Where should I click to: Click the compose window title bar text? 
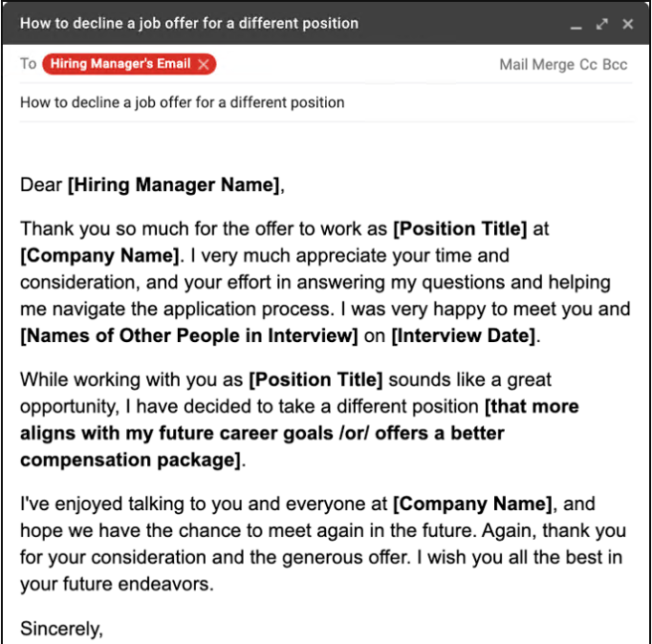[189, 23]
